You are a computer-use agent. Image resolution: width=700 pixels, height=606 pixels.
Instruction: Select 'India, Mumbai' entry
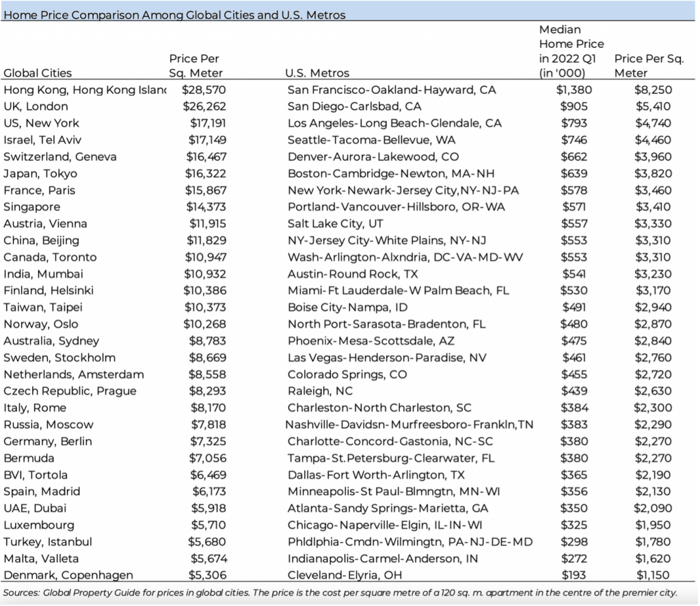(x=43, y=274)
